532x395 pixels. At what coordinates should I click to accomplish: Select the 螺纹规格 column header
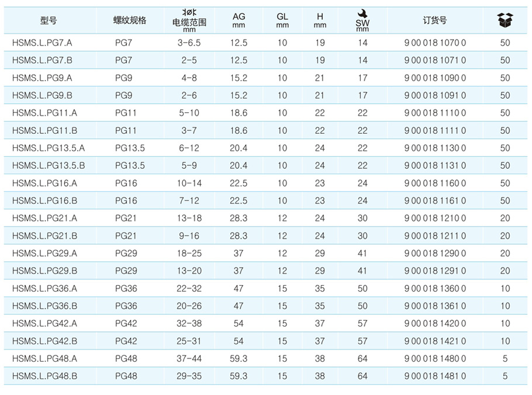point(130,20)
